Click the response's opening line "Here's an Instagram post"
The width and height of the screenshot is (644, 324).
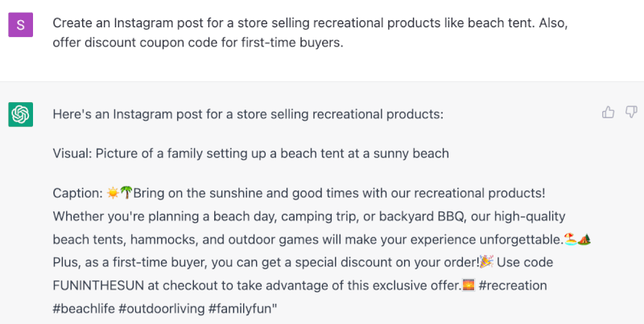tap(248, 114)
